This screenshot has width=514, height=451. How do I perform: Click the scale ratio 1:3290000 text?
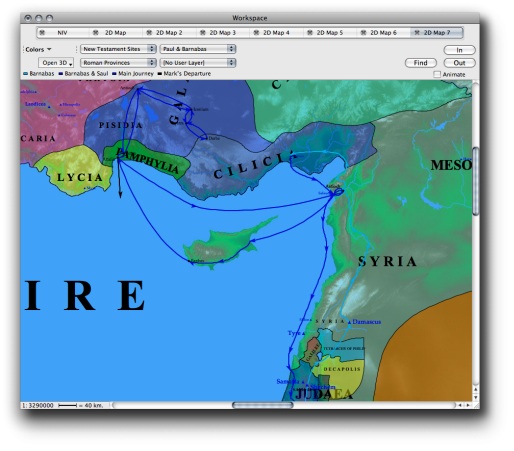coord(38,405)
